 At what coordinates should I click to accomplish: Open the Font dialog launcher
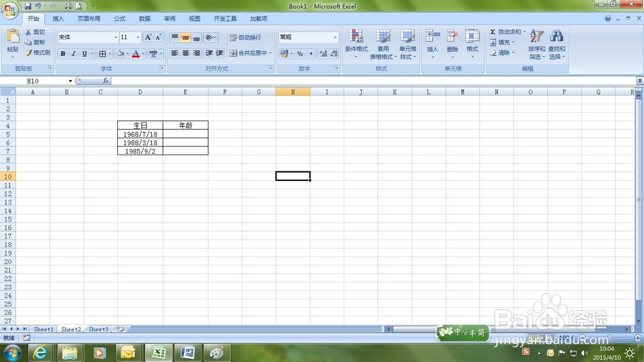click(x=162, y=68)
